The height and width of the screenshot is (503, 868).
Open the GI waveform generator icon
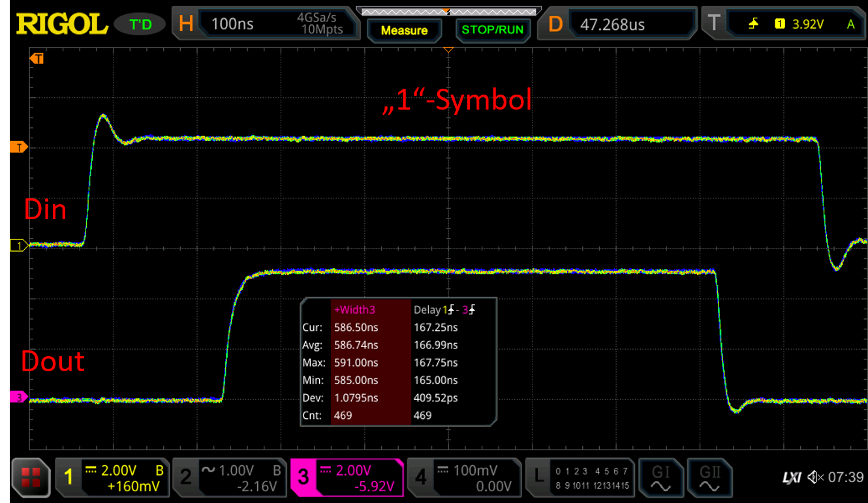660,478
